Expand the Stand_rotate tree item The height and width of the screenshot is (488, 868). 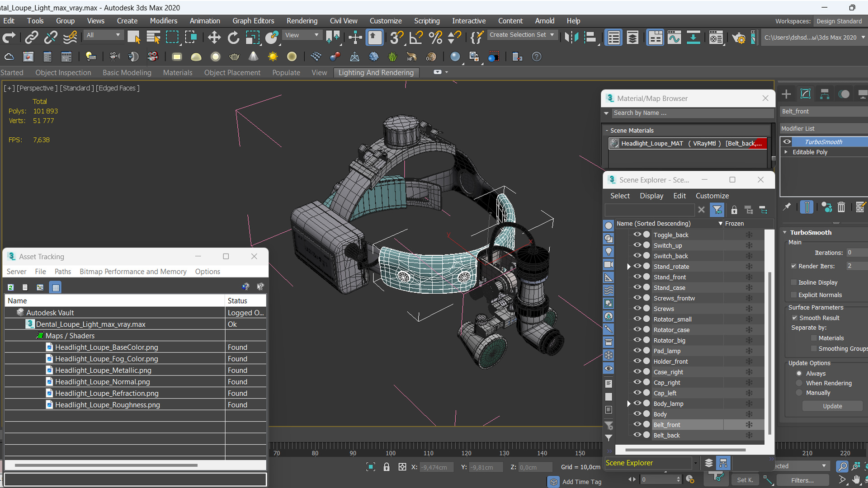pos(629,267)
